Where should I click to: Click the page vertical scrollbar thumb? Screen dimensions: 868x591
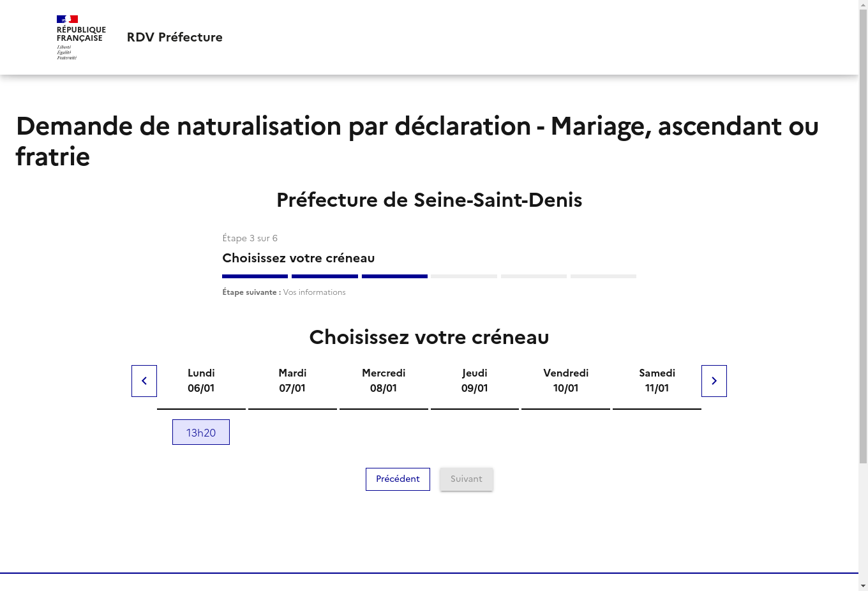coord(863,236)
